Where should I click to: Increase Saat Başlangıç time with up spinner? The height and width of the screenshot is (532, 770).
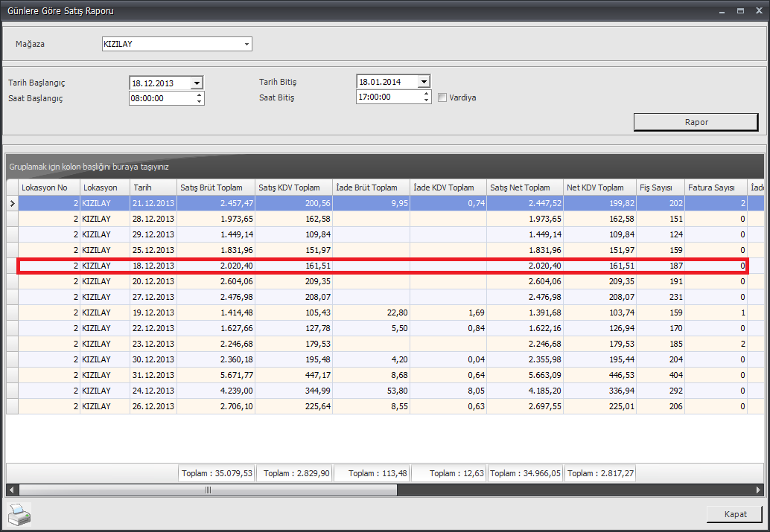click(x=199, y=95)
